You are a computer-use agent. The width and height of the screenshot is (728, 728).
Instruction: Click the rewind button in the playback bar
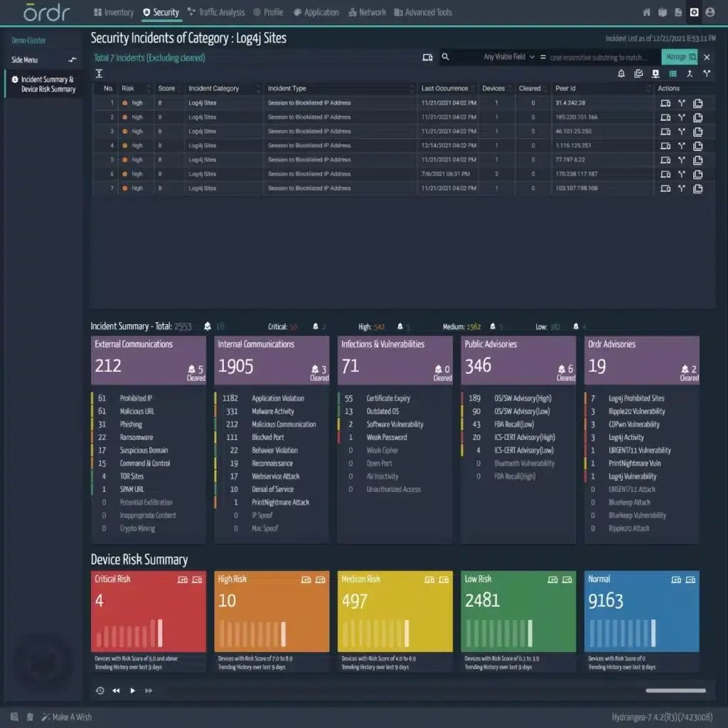[x=116, y=690]
